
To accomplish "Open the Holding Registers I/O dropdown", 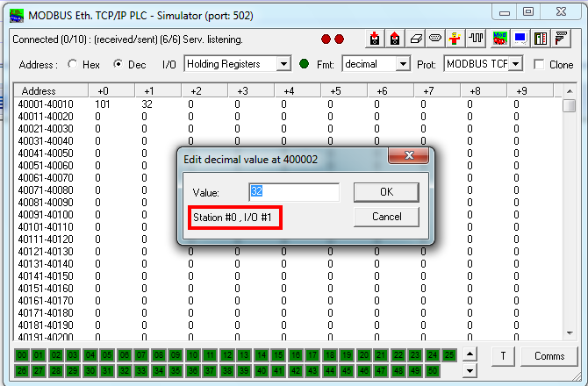I will tap(283, 64).
